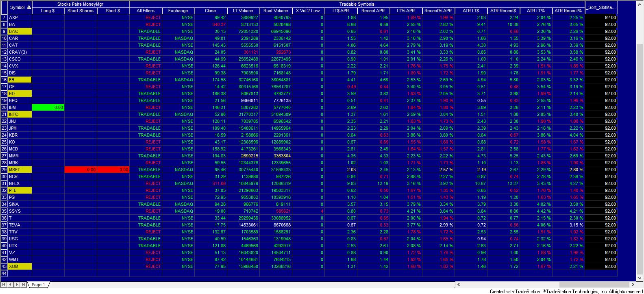Click row number 29 header
644x294 pixels.
tap(4, 170)
